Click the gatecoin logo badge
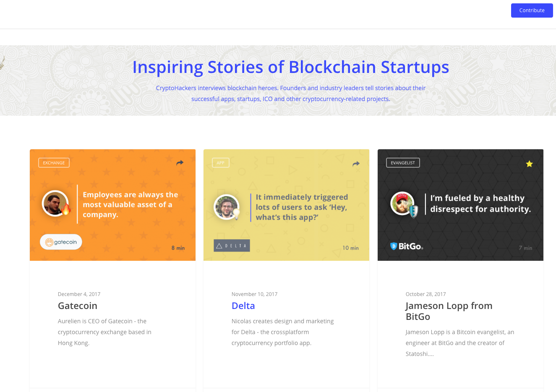 [x=61, y=242]
